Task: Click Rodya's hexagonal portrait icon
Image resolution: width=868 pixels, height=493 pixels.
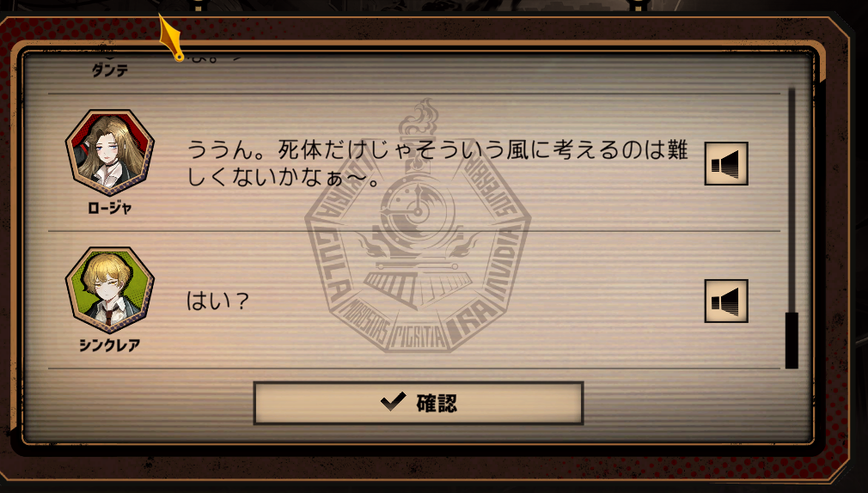Action: 110,152
